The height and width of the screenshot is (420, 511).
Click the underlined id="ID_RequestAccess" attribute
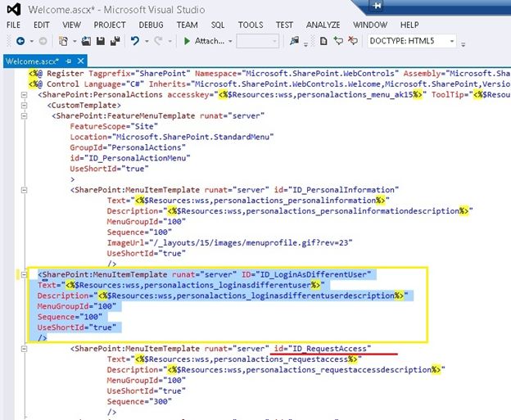323,349
